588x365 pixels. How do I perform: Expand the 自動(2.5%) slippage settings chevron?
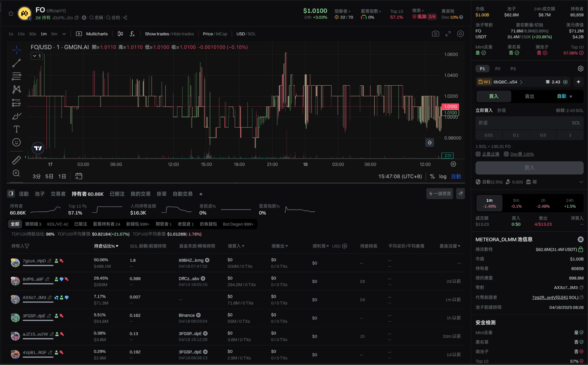[x=581, y=182]
